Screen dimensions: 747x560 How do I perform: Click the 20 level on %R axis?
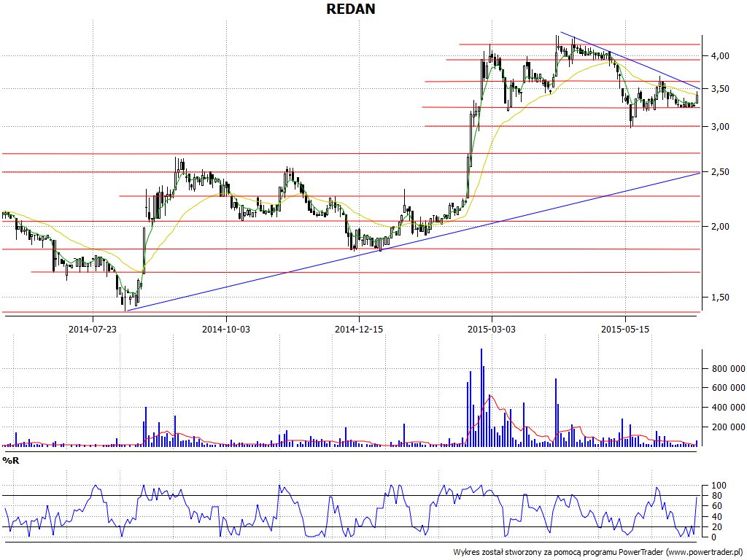coord(716,526)
